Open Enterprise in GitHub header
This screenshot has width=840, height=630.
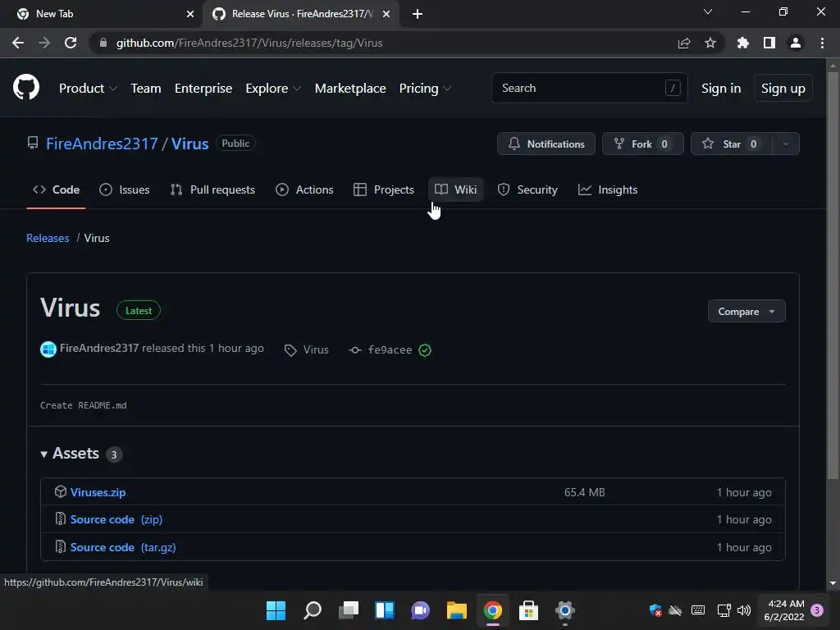203,88
